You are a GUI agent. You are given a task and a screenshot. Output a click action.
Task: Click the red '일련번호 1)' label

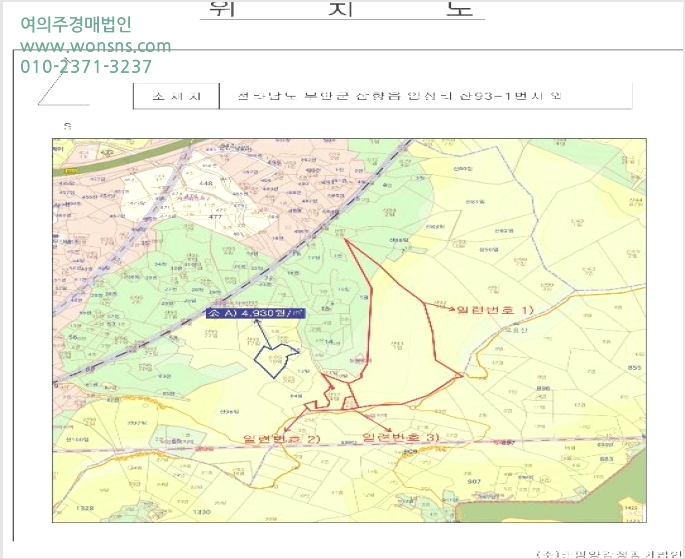[x=495, y=310]
